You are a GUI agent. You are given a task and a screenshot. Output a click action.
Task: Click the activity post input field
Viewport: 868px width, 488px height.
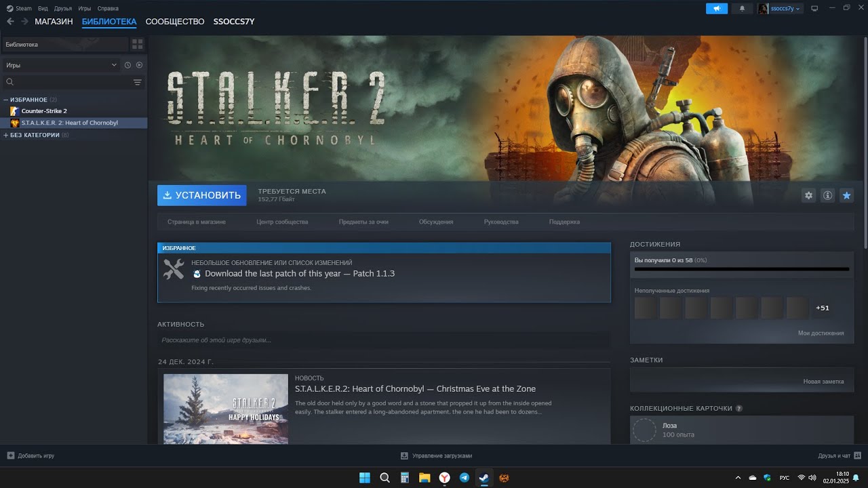[x=384, y=340]
